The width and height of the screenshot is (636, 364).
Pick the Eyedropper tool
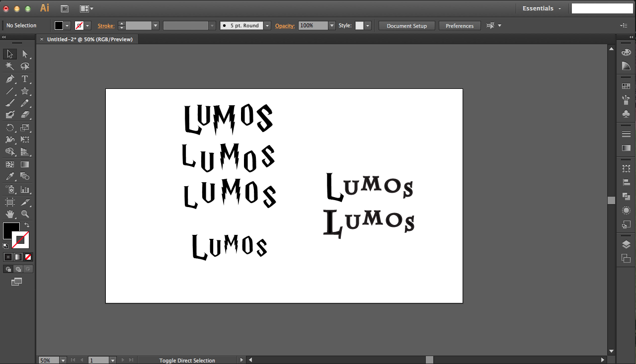10,176
